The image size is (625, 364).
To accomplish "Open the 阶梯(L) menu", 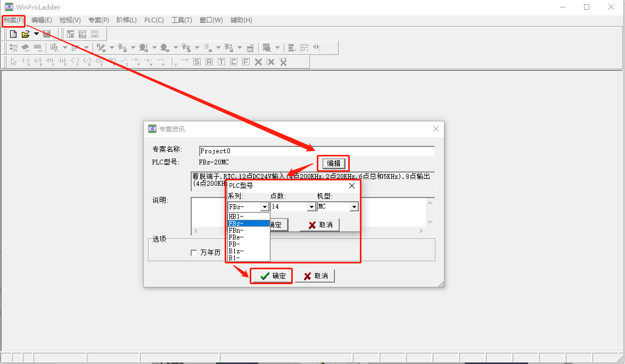I will 127,20.
